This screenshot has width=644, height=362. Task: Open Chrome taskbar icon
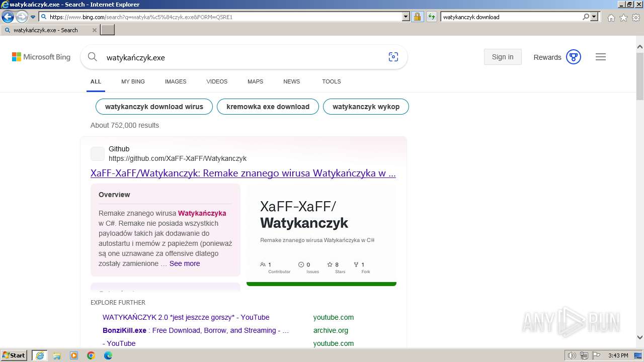(x=91, y=355)
